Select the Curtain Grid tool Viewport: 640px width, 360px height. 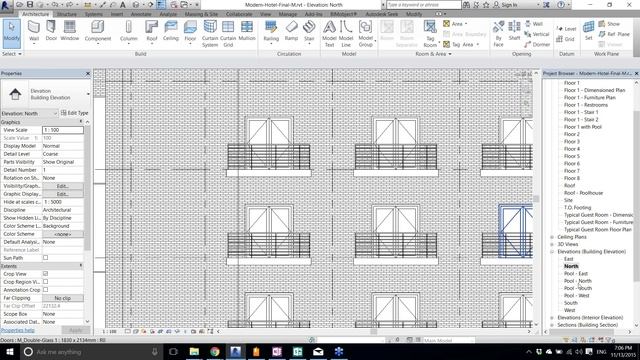point(228,33)
